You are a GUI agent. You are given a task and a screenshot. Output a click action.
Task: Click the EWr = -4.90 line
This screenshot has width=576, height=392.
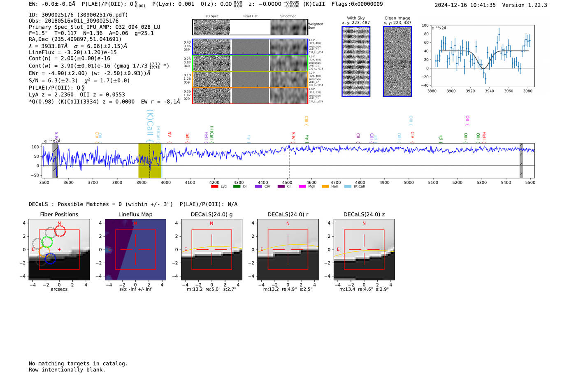pos(89,73)
